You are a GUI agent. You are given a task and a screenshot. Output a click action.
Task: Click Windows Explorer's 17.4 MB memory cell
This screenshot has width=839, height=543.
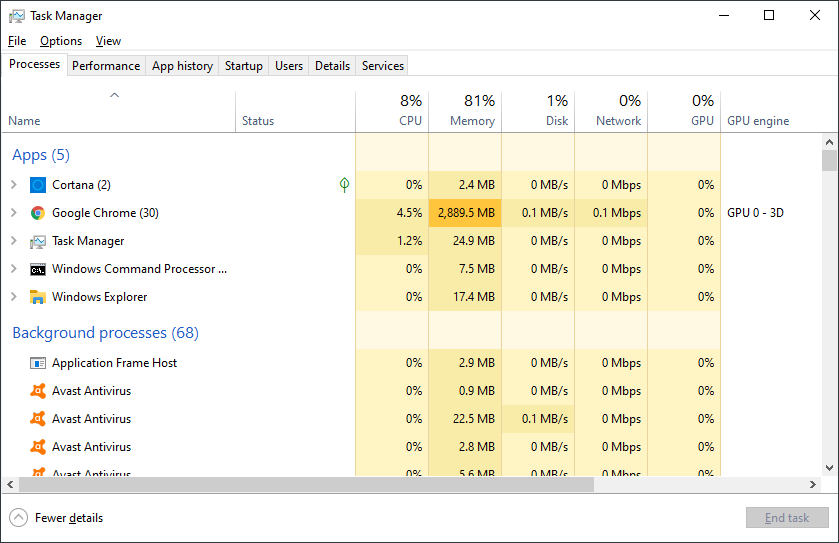(x=465, y=297)
